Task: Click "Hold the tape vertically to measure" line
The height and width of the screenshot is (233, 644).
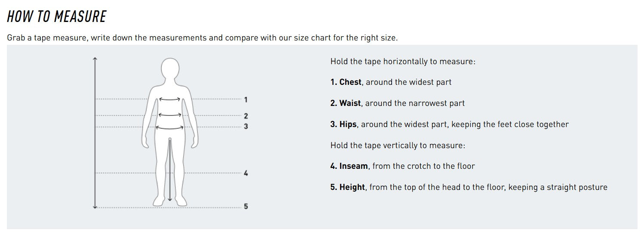Action: pyautogui.click(x=398, y=146)
